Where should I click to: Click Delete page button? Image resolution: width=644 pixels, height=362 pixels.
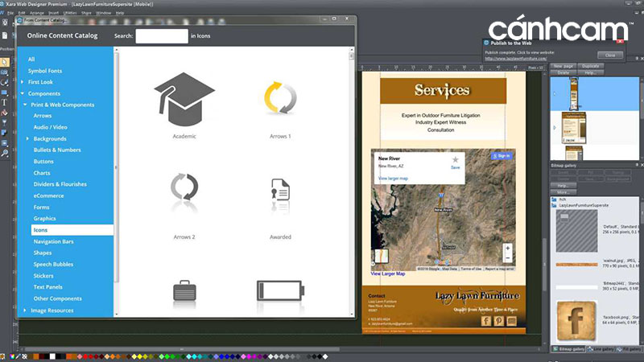pyautogui.click(x=563, y=72)
